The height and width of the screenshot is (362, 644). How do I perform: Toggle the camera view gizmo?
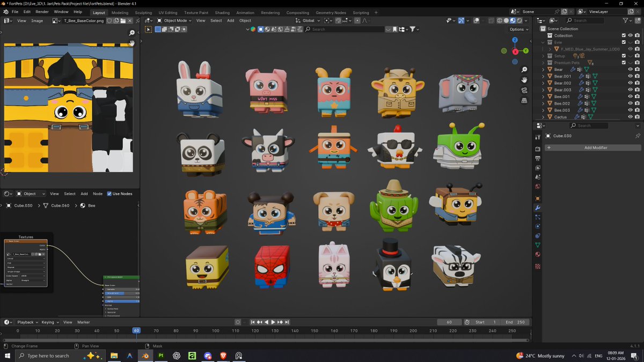point(524,90)
